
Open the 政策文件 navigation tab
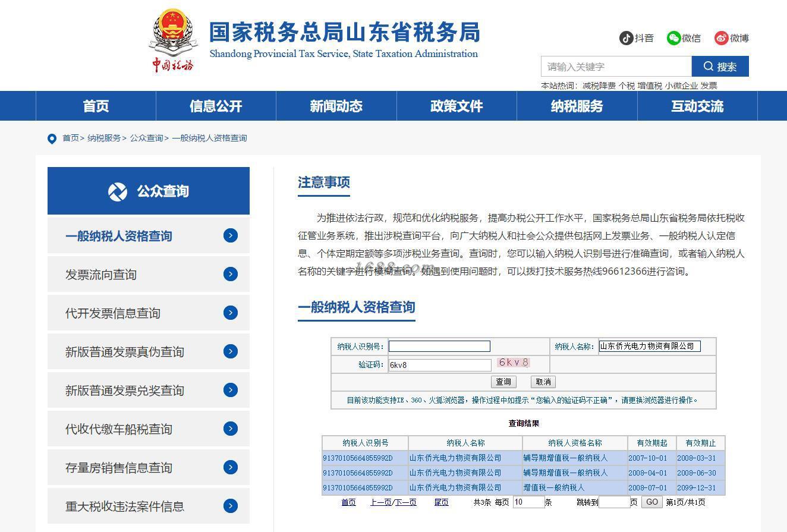tap(457, 106)
